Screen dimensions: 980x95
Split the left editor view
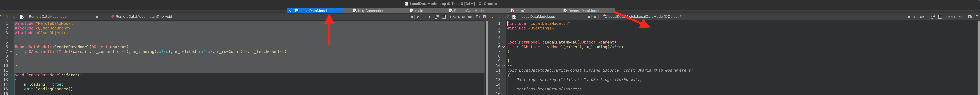click(478, 17)
